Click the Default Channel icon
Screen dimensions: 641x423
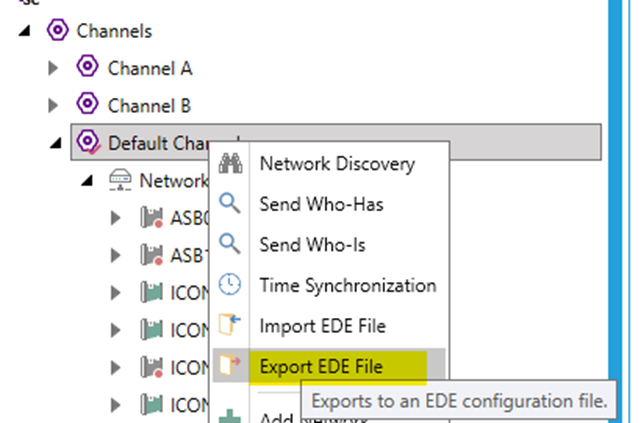coord(88,142)
